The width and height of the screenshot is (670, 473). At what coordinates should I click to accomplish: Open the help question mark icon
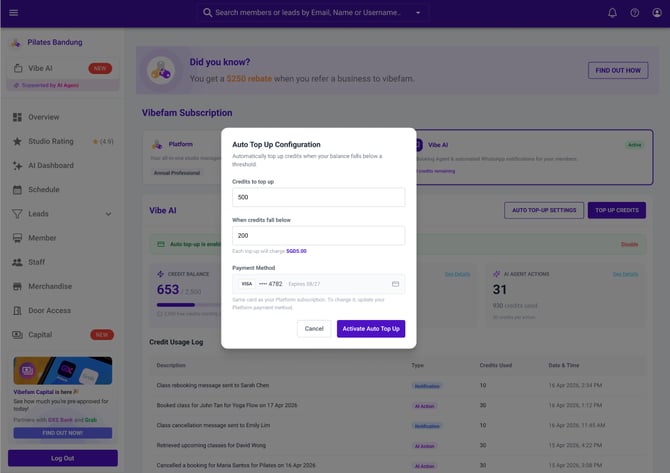pos(635,13)
